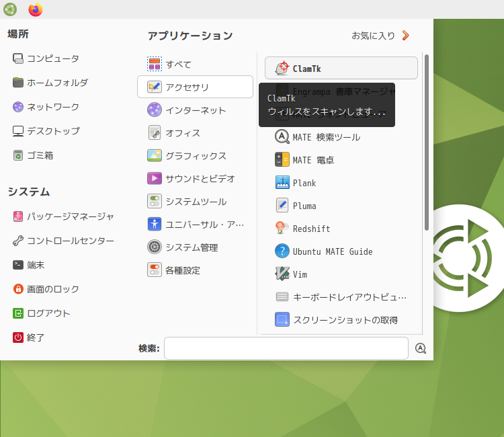The width and height of the screenshot is (504, 437).
Task: Launch ClamTk virus scanner
Action: (341, 68)
